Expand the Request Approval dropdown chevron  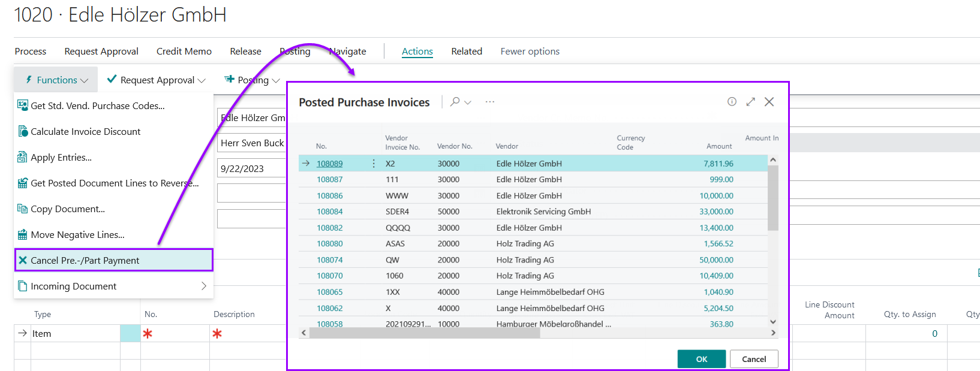(202, 80)
